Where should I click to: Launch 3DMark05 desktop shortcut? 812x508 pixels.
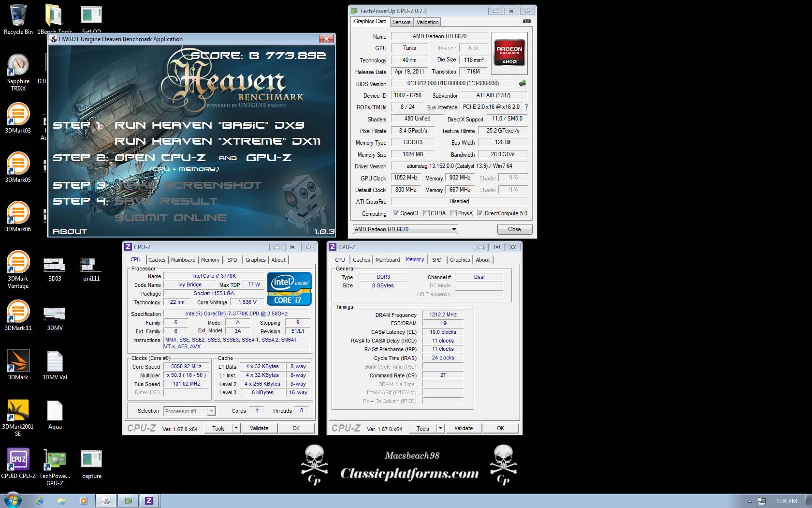coord(18,168)
